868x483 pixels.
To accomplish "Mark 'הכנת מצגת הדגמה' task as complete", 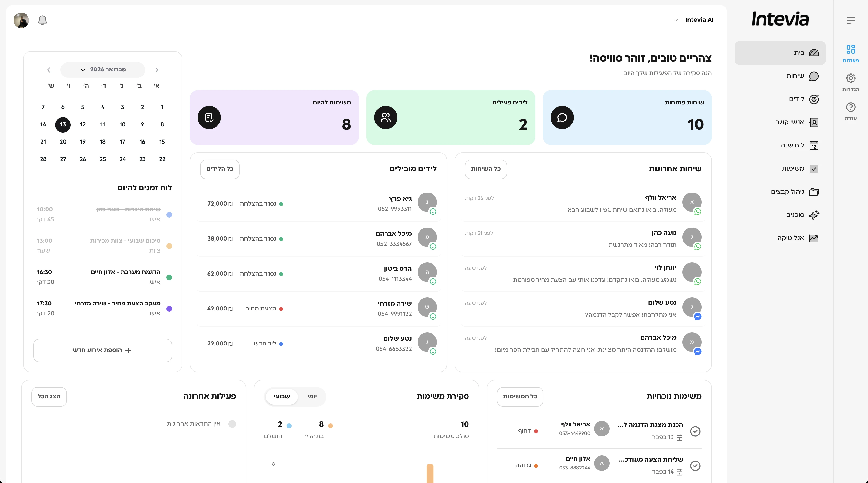I will (x=695, y=431).
